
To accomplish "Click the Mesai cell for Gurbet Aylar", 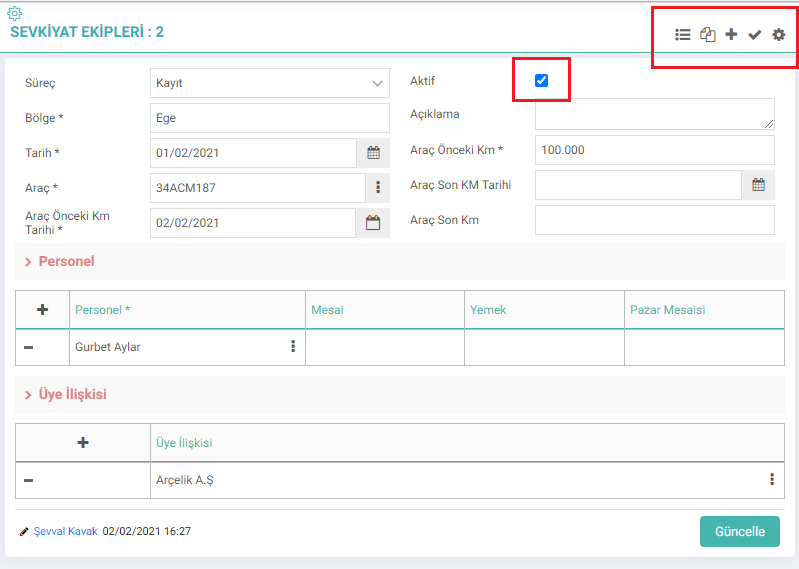I will (385, 347).
